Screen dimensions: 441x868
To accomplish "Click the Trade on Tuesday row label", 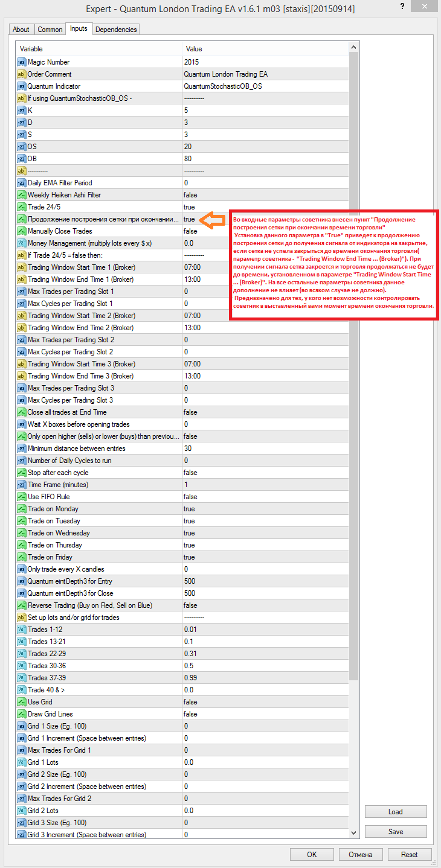I will click(54, 521).
